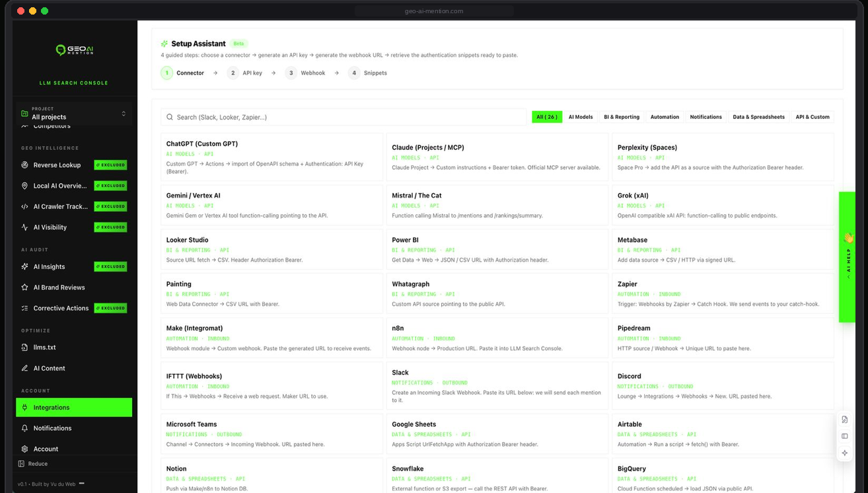
Task: Go to step 2 API key
Action: point(245,73)
